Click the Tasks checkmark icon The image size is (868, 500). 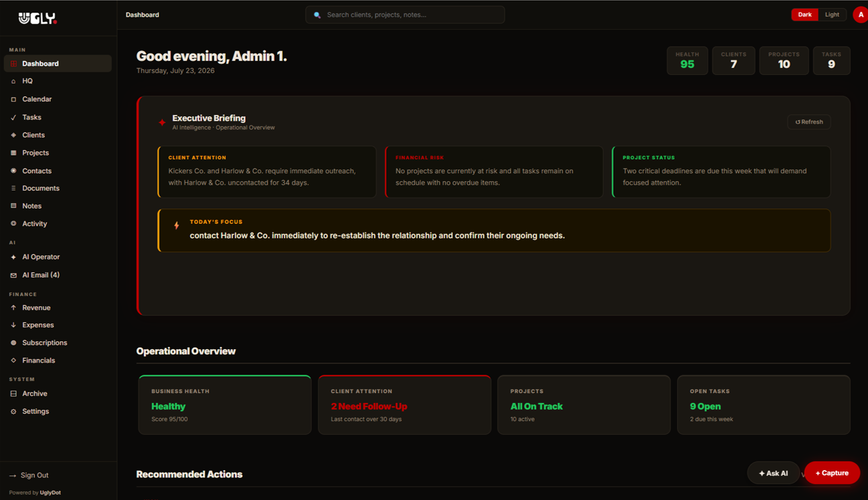coord(13,118)
